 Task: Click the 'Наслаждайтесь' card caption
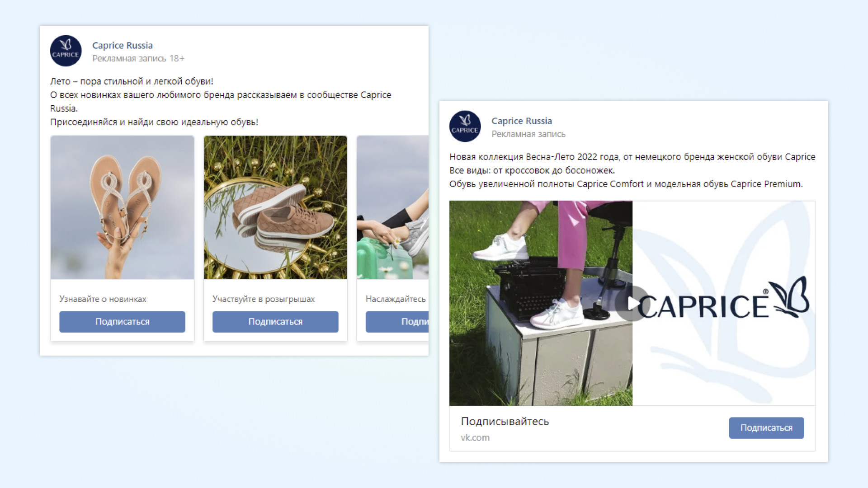click(396, 299)
